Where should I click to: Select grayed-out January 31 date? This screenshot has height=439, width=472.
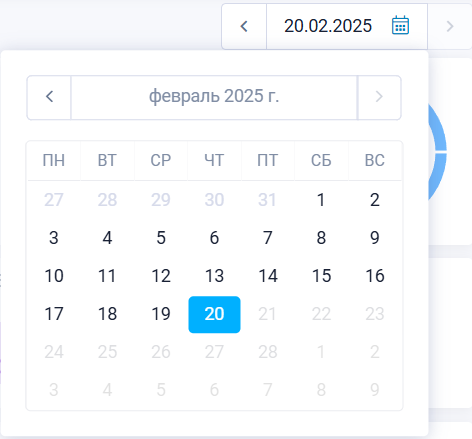[268, 200]
